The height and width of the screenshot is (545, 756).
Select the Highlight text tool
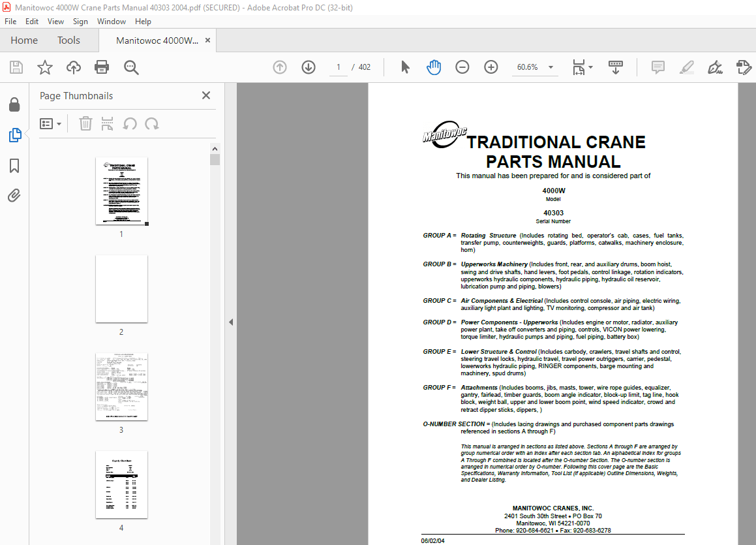[686, 67]
